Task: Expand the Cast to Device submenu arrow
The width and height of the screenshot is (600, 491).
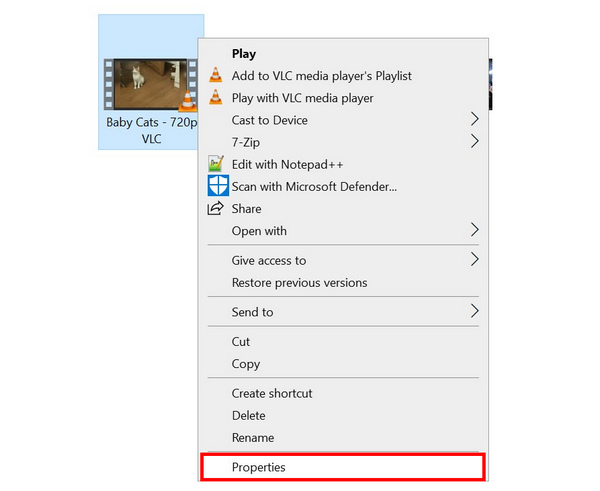Action: (474, 119)
